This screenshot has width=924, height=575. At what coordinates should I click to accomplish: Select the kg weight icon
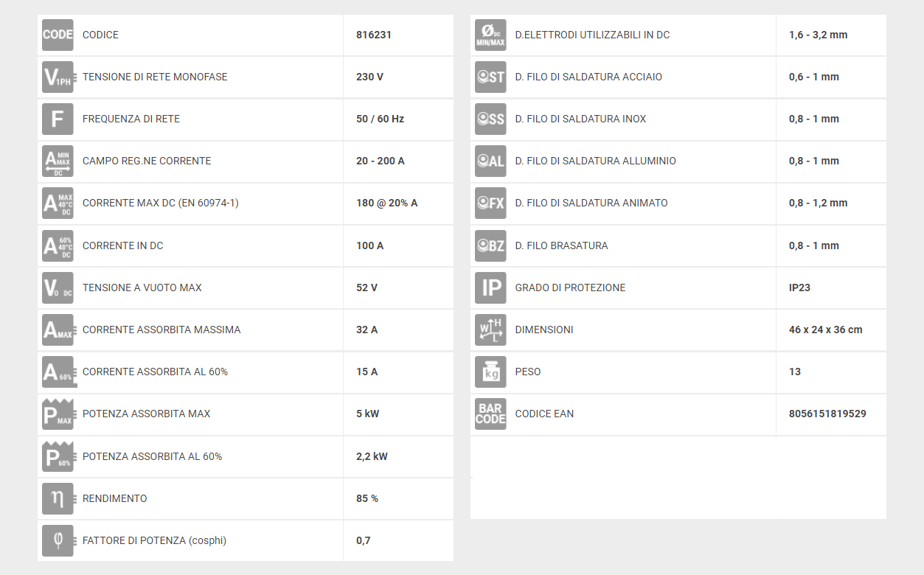pyautogui.click(x=490, y=372)
